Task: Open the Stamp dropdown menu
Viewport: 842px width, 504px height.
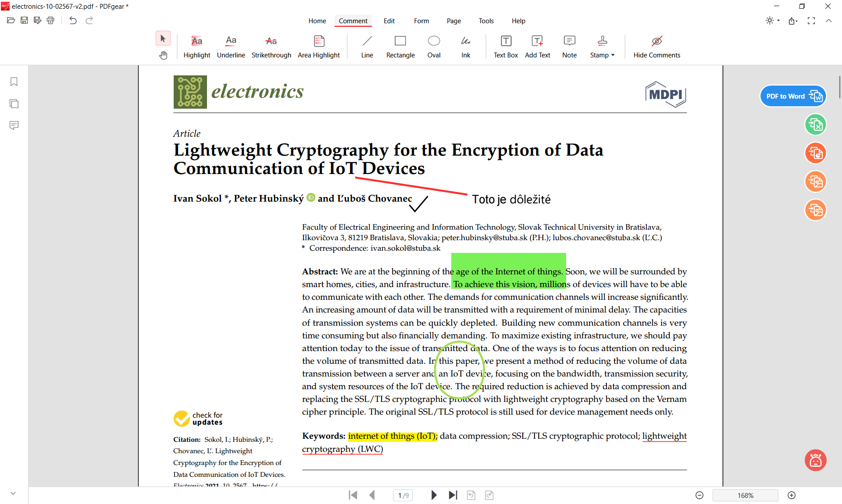Action: point(602,46)
